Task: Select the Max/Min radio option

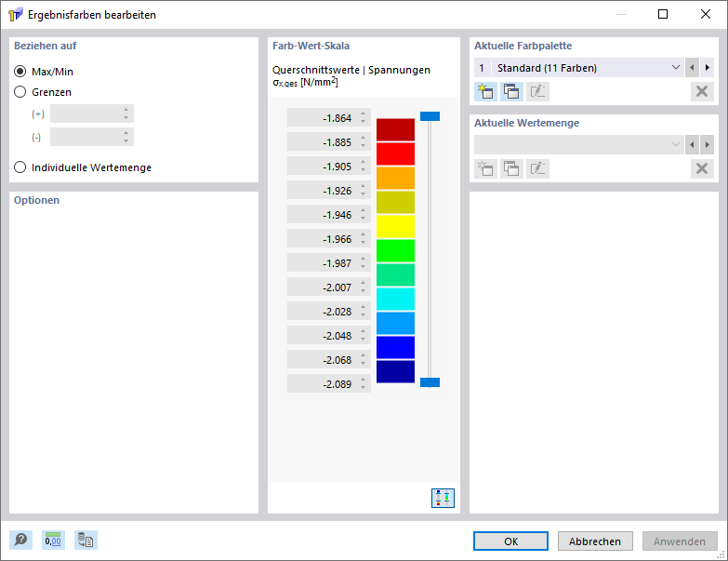Action: (x=20, y=72)
